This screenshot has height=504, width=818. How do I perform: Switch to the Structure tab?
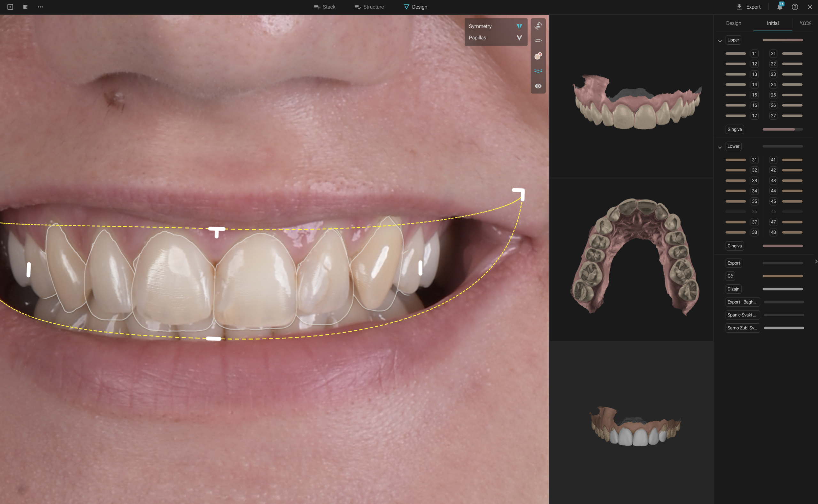369,7
